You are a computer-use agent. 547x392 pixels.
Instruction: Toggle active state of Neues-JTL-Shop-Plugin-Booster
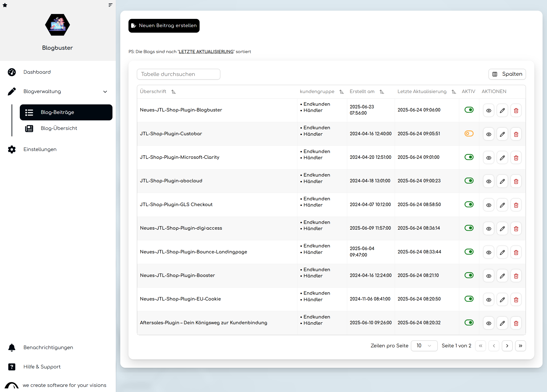point(469,275)
